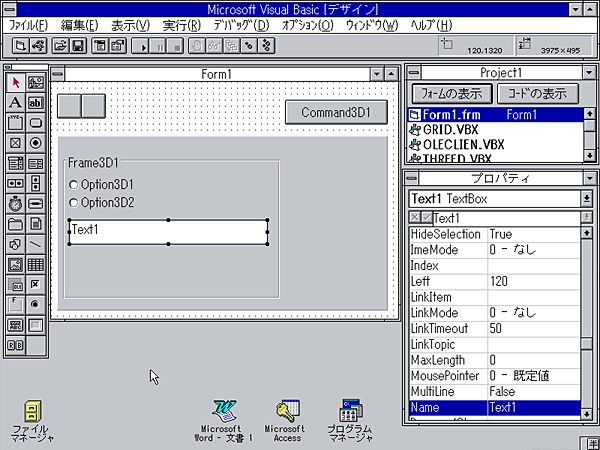Open the Menu Design window icon
The width and height of the screenshot is (600, 450).
[x=99, y=46]
